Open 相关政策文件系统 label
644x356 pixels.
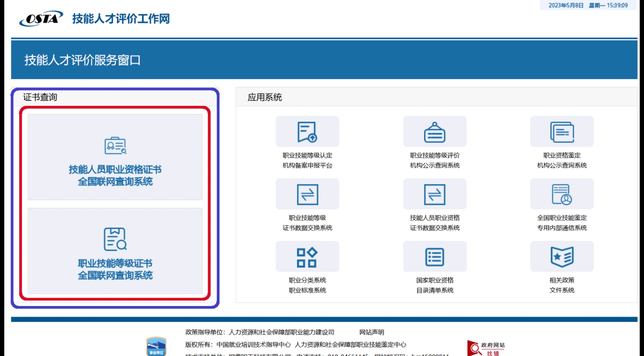562,285
